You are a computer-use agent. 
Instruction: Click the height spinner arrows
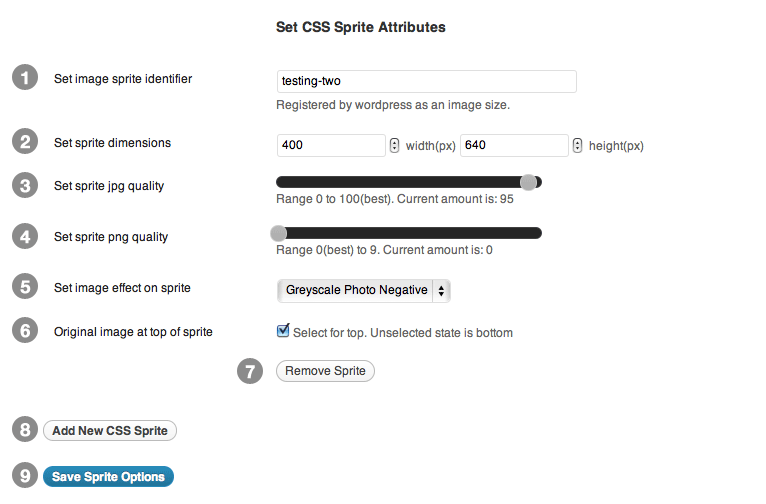(x=577, y=146)
